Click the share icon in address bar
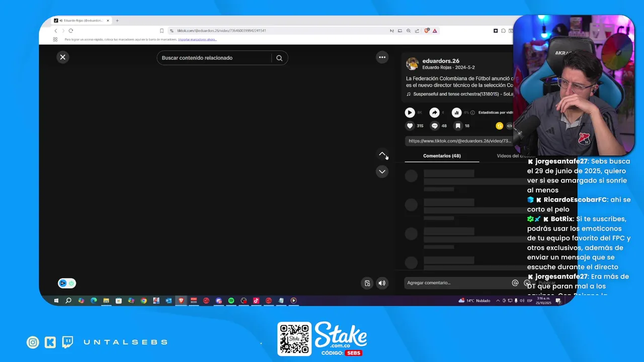Image resolution: width=644 pixels, height=362 pixels. tap(417, 31)
